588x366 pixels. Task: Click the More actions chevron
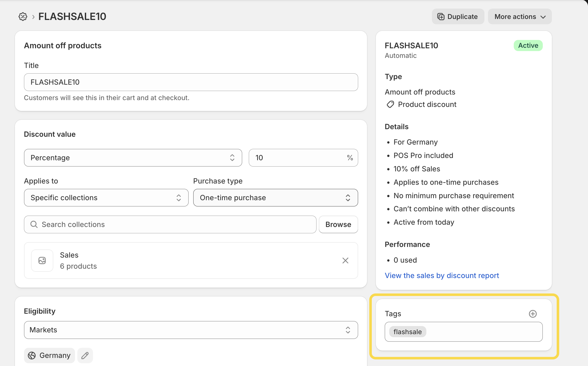tap(543, 17)
